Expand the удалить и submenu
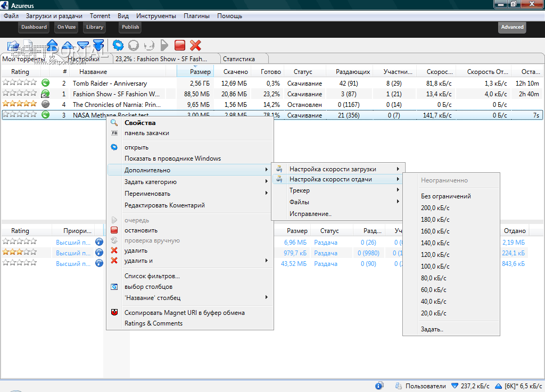This screenshot has width=545, height=392. point(189,261)
